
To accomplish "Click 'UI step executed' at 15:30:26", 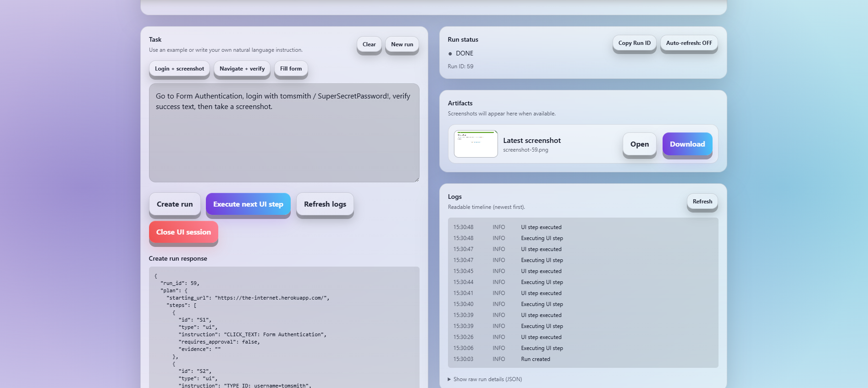I will pos(541,337).
